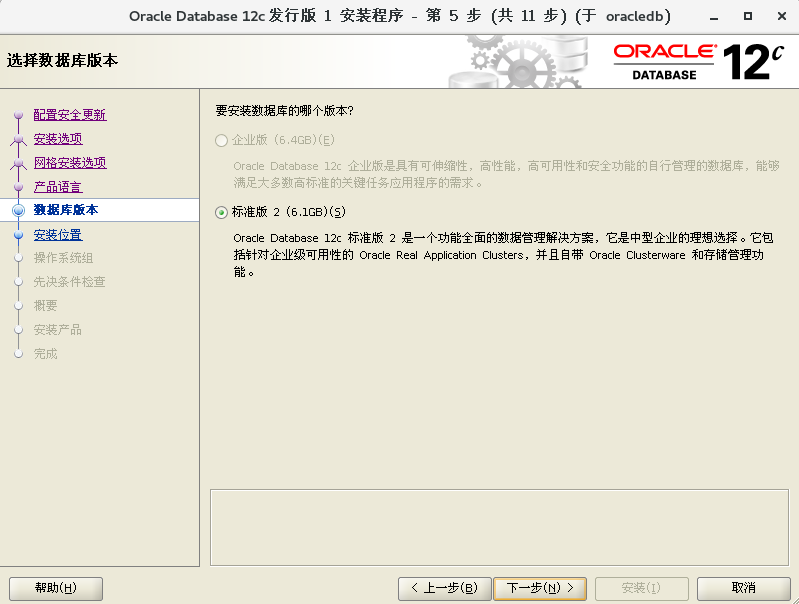Screen dimensions: 799x604
Task: Open the 网格安装选项 step link
Action: [x=70, y=163]
